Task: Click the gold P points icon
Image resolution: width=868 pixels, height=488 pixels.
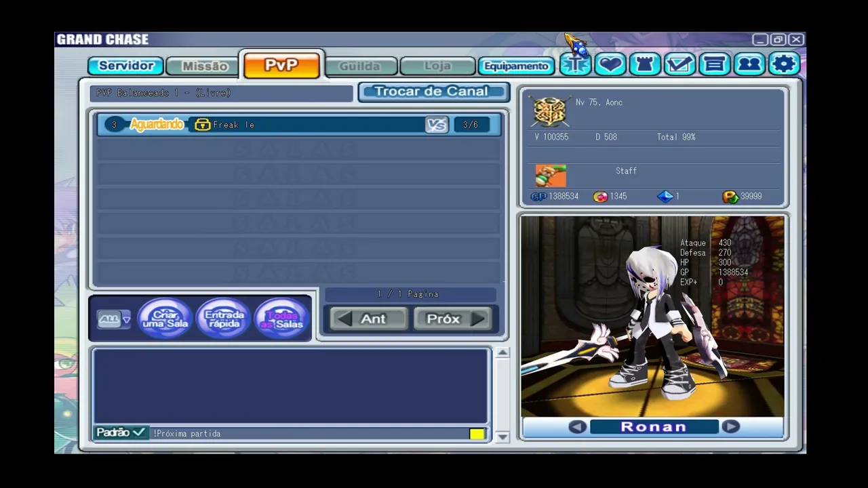Action: click(730, 197)
